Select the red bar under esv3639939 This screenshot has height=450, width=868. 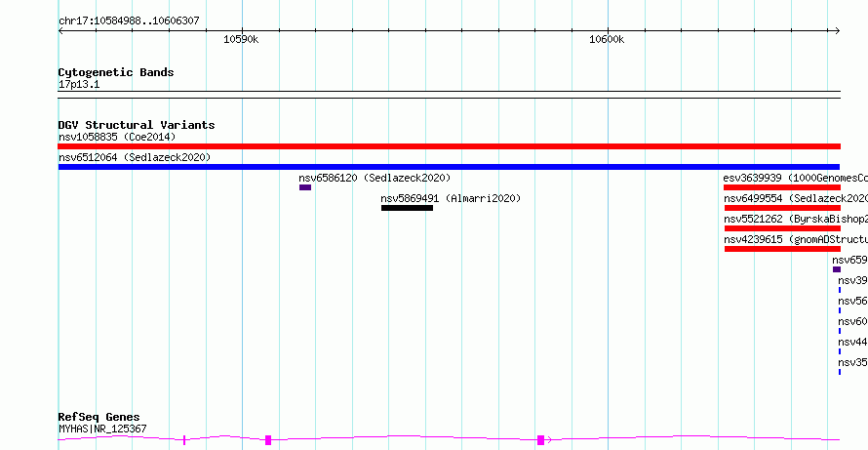pos(782,187)
